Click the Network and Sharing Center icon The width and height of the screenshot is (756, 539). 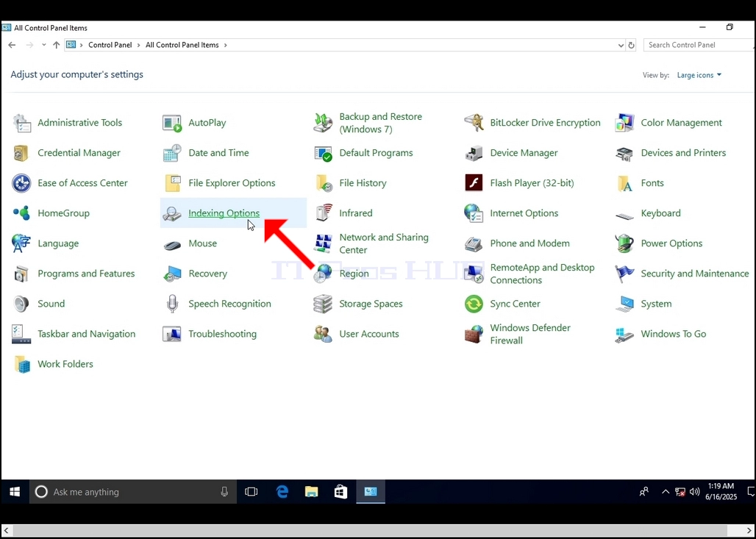(x=323, y=243)
